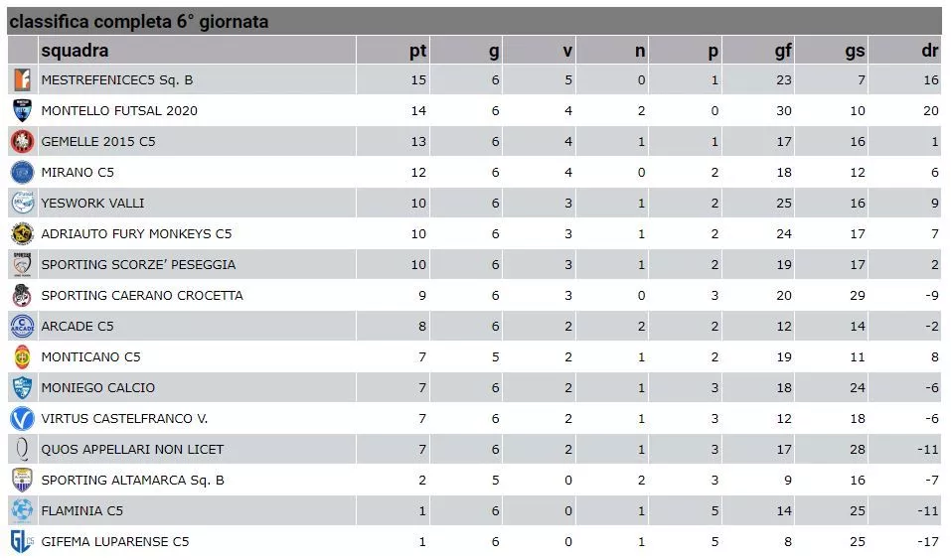Click the MONTICANO C5 crest logo
The image size is (951, 560).
click(x=23, y=357)
